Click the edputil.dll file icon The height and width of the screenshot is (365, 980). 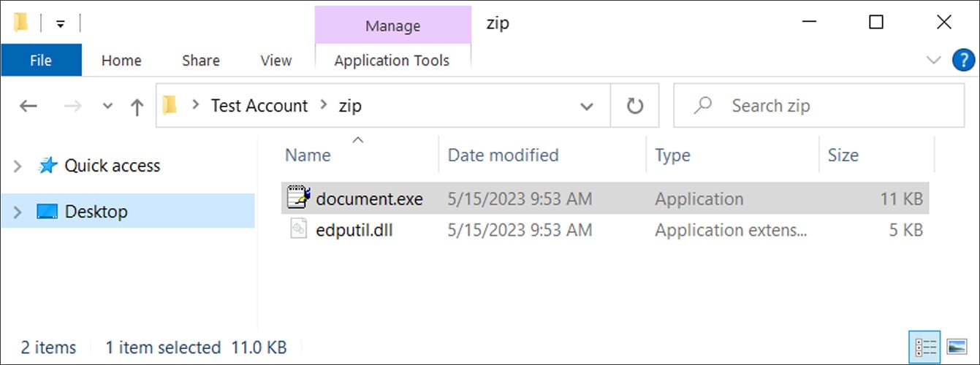click(x=299, y=230)
